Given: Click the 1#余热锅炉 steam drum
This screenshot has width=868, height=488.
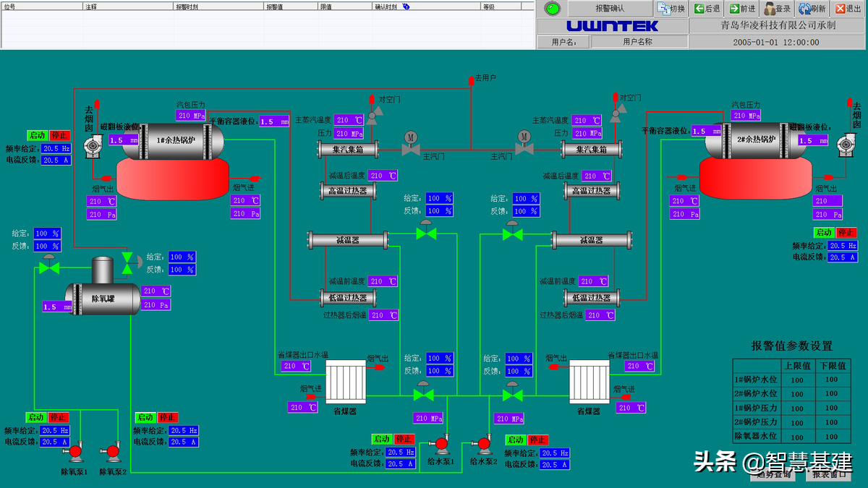Looking at the screenshot, I should click(173, 140).
